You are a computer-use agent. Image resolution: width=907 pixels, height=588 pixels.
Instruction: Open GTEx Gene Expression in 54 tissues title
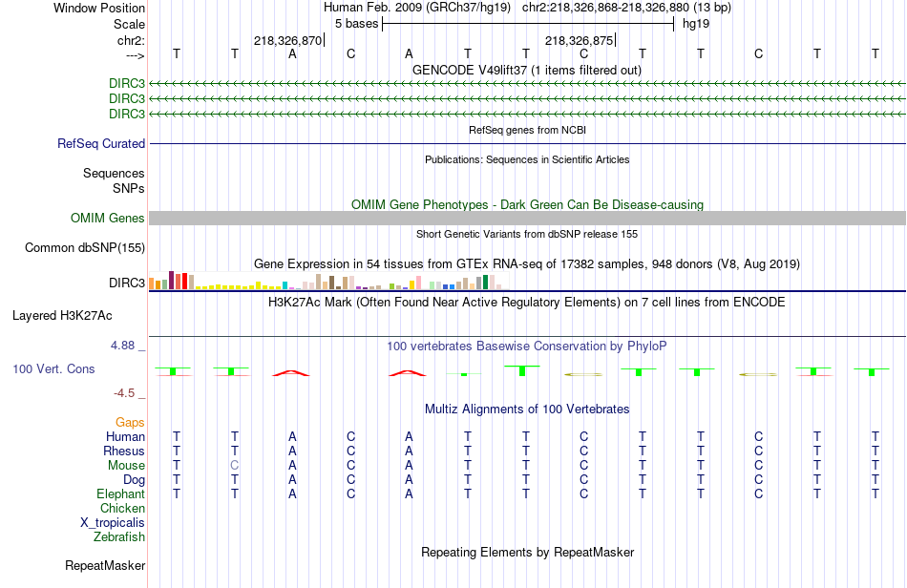(x=526, y=264)
